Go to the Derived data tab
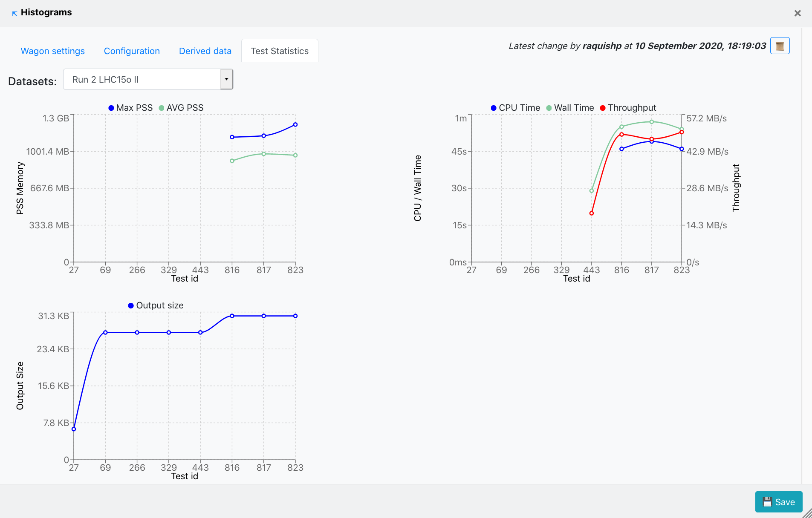 point(205,51)
